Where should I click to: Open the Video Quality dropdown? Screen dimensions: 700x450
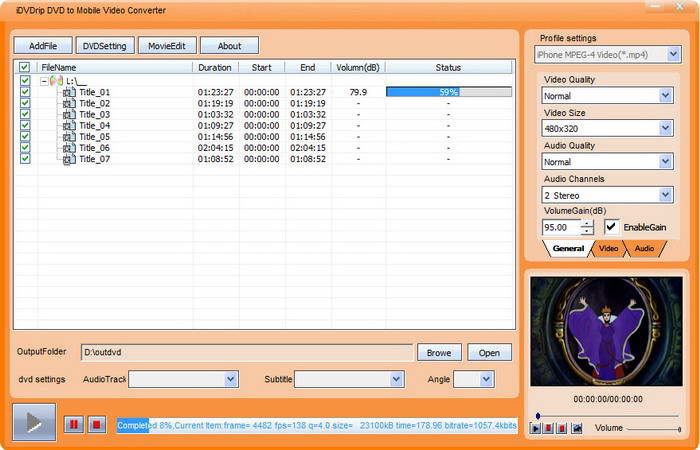pos(666,96)
